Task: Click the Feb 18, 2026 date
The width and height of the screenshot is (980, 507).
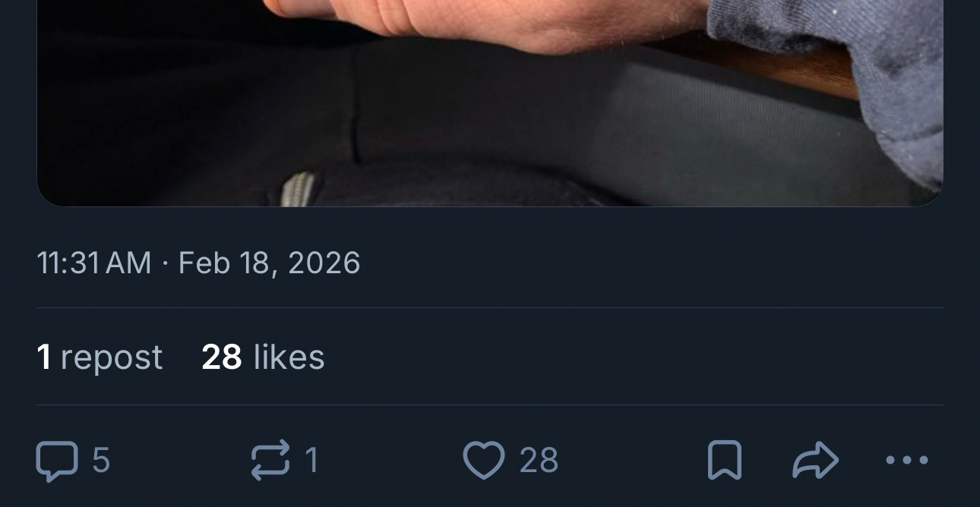Action: [x=269, y=263]
